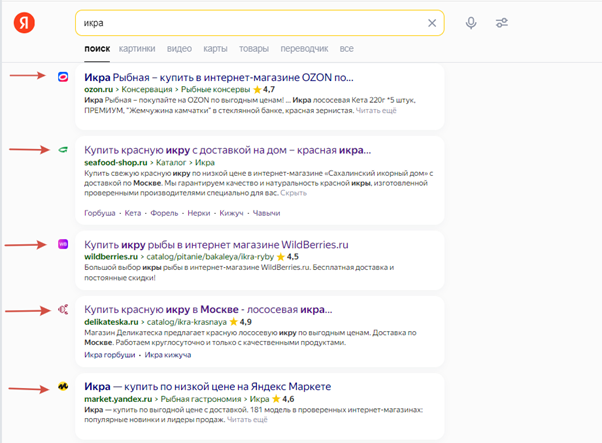
Task: Click the Yandex Market favicon icon
Action: click(x=63, y=386)
